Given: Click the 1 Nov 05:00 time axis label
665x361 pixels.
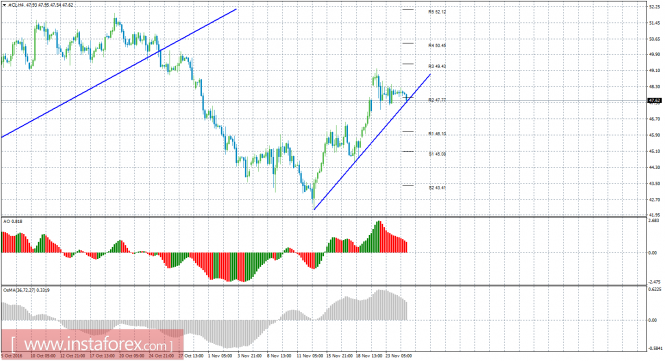Looking at the screenshot, I should pyautogui.click(x=220, y=356).
